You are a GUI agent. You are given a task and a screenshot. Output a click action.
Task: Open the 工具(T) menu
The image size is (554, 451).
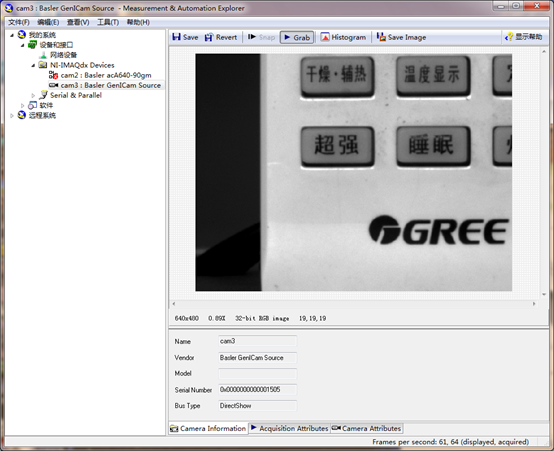[x=108, y=22]
